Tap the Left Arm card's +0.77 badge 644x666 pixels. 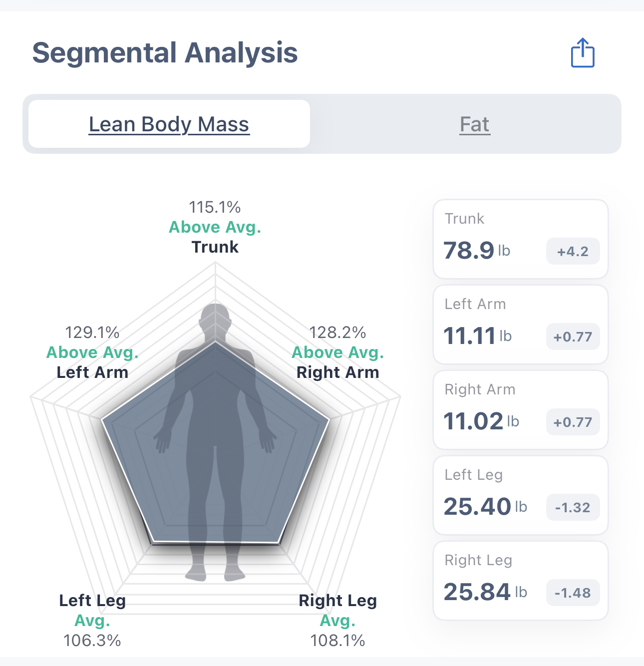(x=573, y=337)
